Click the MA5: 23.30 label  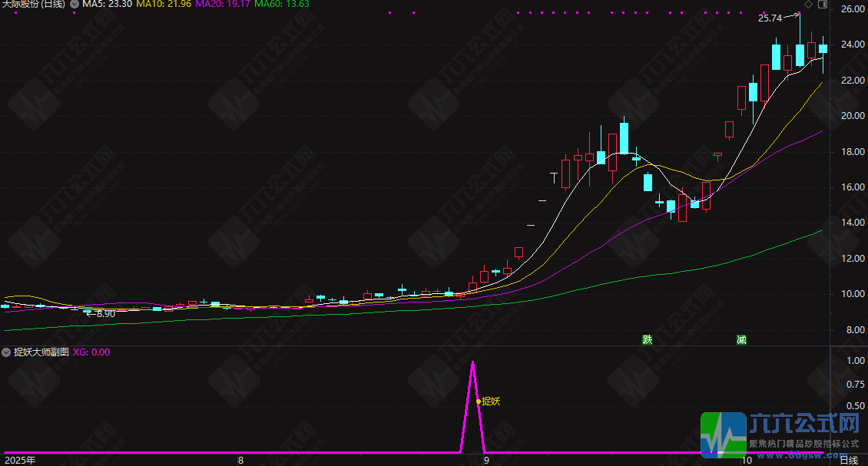107,5
